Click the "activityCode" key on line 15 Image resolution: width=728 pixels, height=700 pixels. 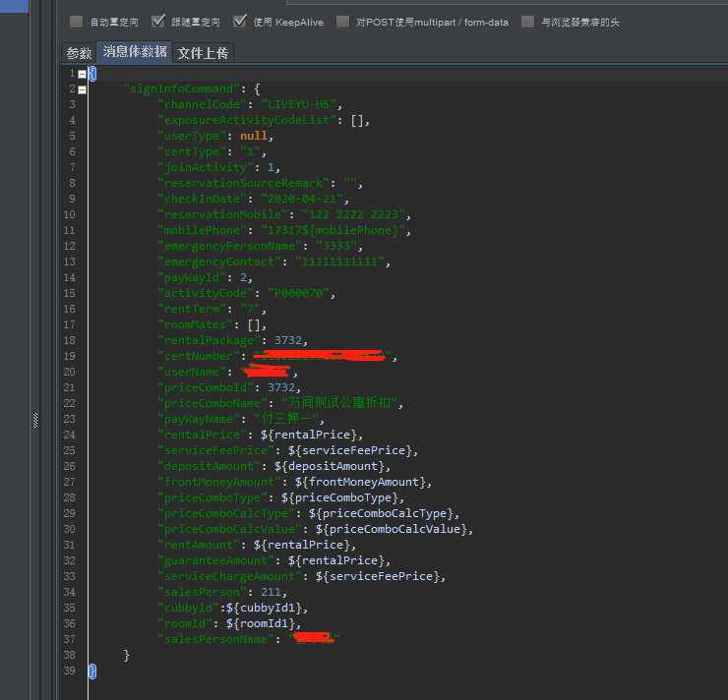206,293
